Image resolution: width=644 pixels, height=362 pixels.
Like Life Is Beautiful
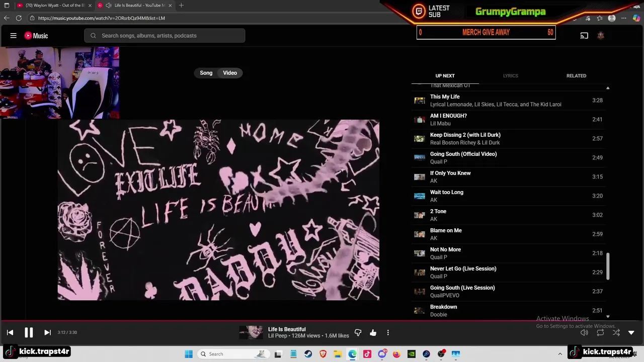tap(373, 333)
